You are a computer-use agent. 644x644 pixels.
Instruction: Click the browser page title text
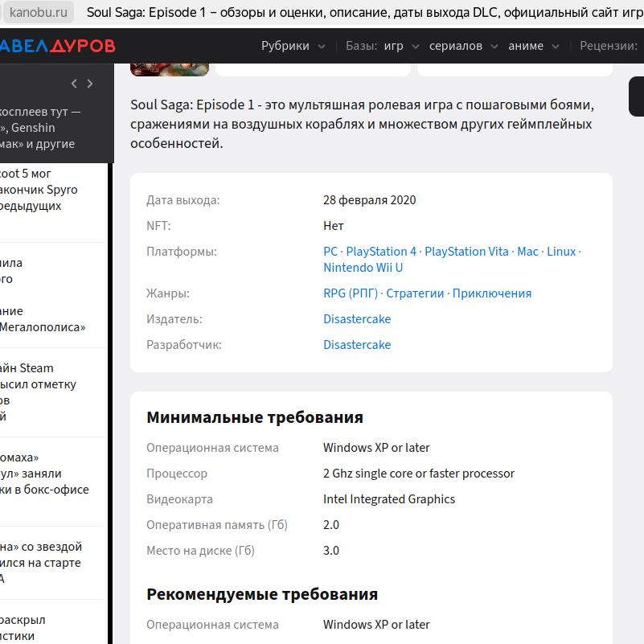pyautogui.click(x=365, y=12)
